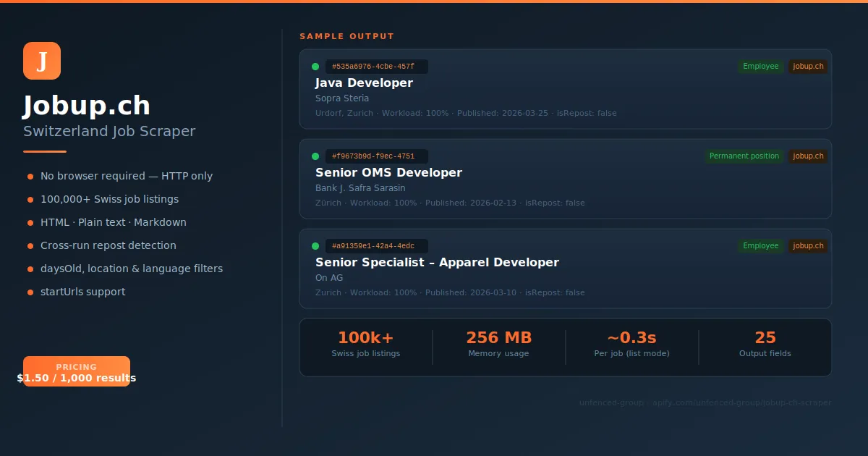The image size is (868, 456).
Task: Click the orange J logo icon
Action: pyautogui.click(x=42, y=61)
